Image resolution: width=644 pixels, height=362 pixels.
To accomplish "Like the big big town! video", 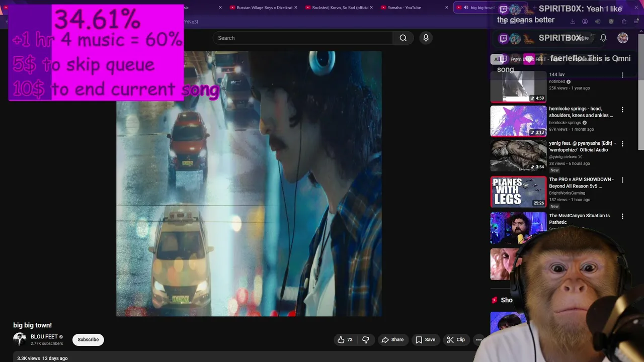I will coord(345,340).
